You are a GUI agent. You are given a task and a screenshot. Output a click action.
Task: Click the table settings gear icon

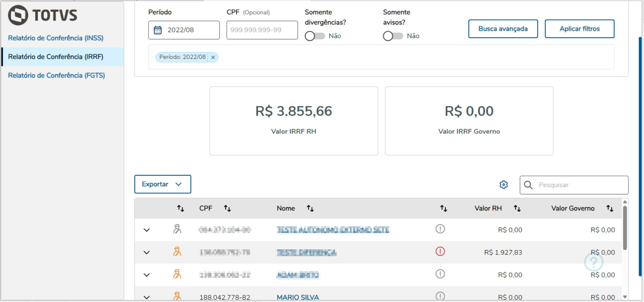pyautogui.click(x=504, y=184)
